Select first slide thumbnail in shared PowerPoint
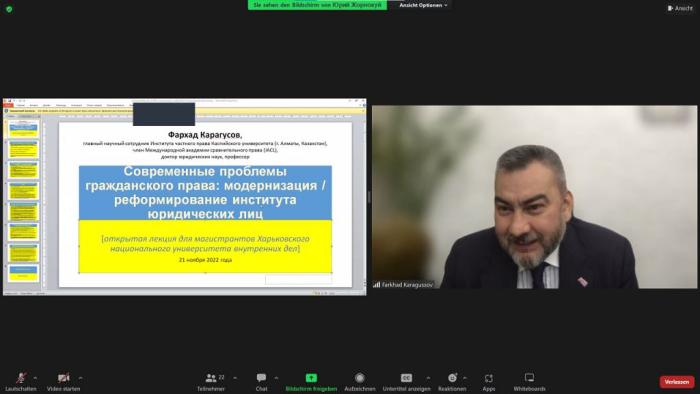 (24, 129)
